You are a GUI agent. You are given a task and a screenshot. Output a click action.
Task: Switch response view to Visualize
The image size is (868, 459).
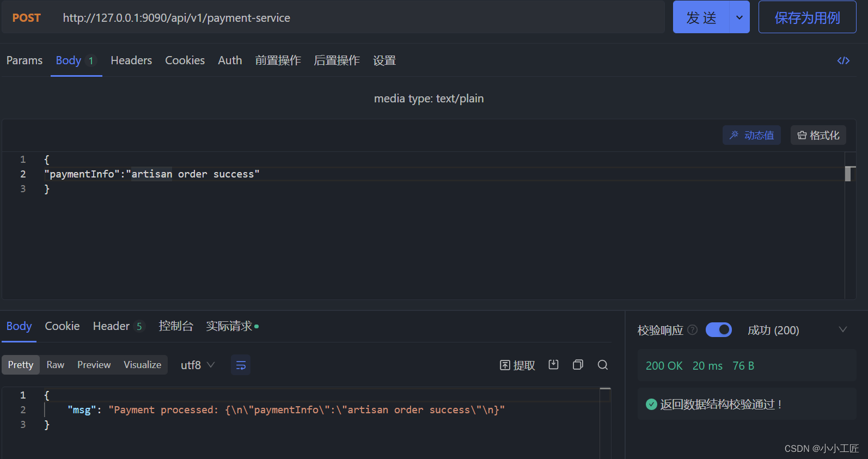click(x=143, y=365)
